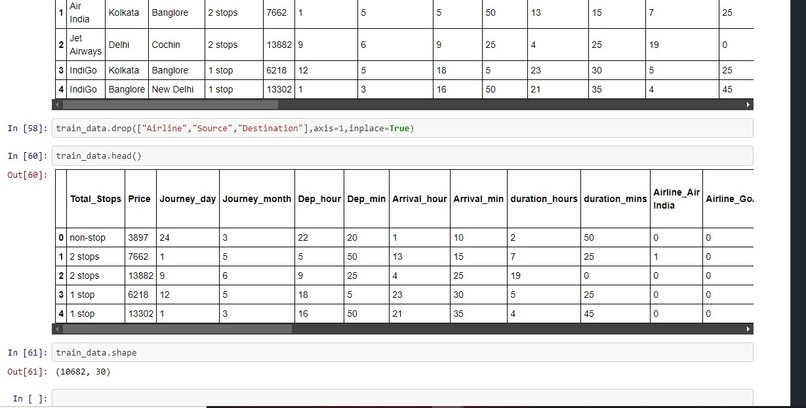
Task: Click the left arrow of the upper table scrollbar
Action: (x=57, y=105)
